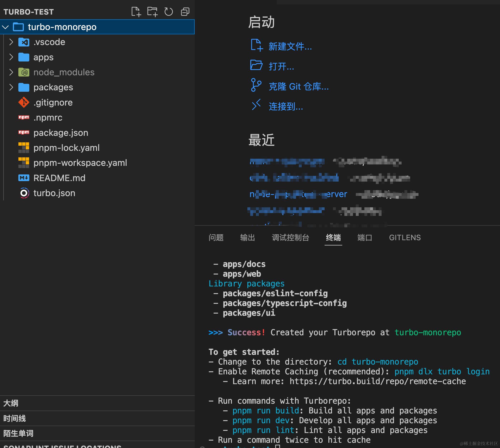Switch to the 问题 panel tab

216,238
